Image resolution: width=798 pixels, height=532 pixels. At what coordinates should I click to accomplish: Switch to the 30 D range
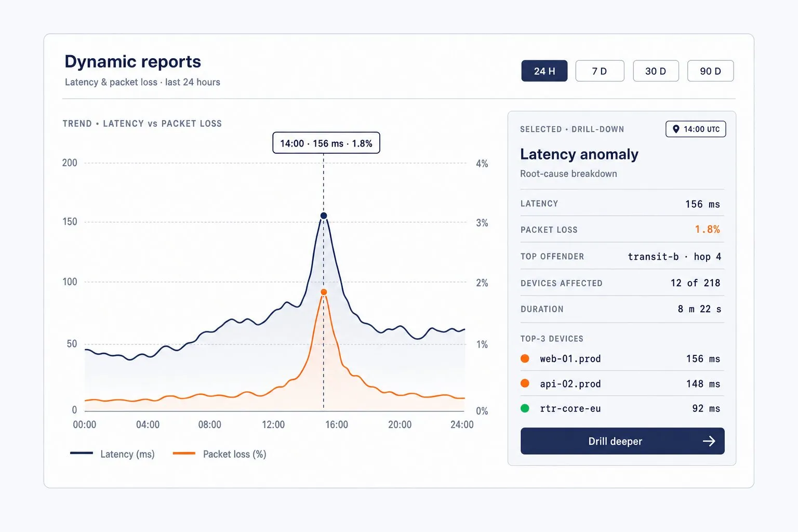(x=656, y=71)
